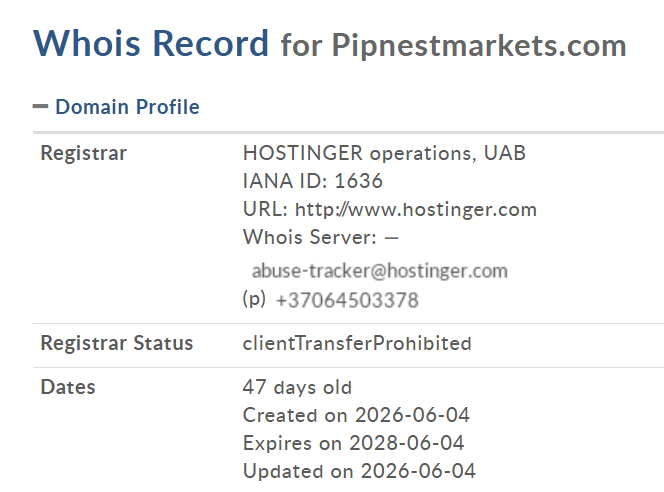Click the Domain Profile heading
The width and height of the screenshot is (664, 492).
click(127, 107)
